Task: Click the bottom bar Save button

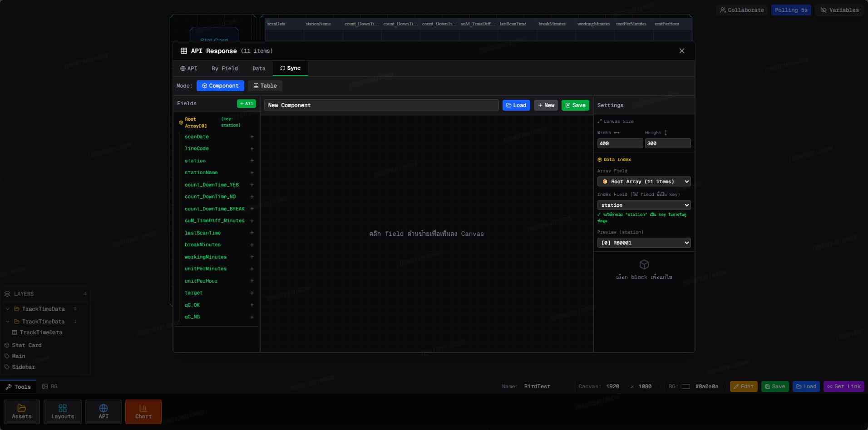Action: (x=775, y=386)
